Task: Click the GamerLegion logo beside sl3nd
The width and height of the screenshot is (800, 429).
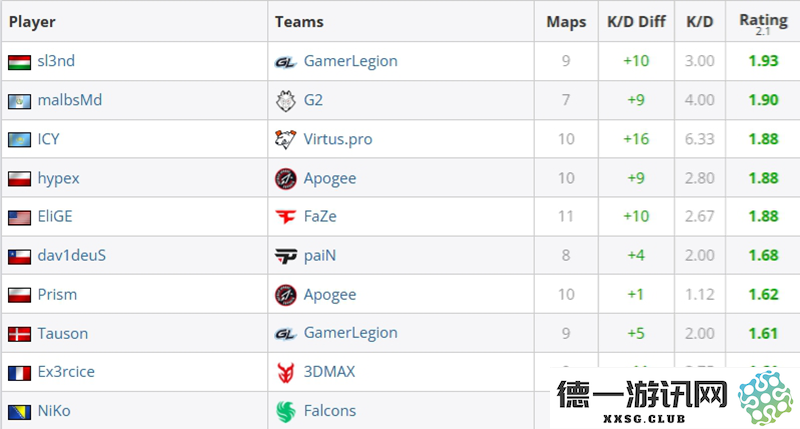Action: (285, 62)
